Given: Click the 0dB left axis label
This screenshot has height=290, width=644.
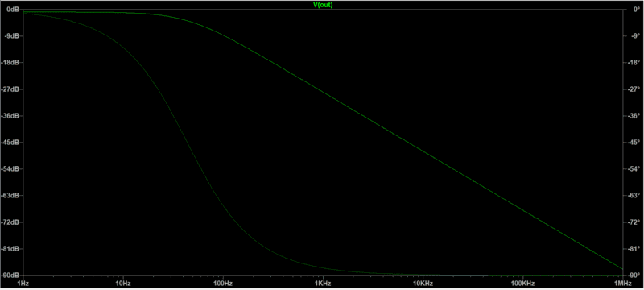Looking at the screenshot, I should tap(13, 10).
